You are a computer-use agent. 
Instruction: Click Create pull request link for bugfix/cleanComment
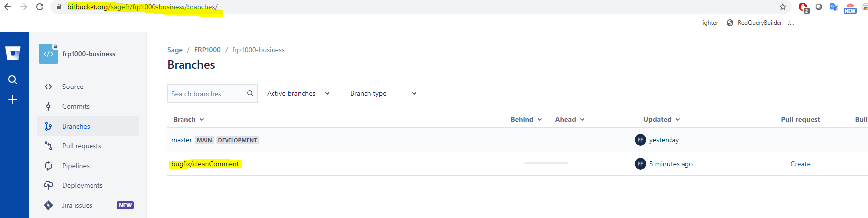click(800, 164)
